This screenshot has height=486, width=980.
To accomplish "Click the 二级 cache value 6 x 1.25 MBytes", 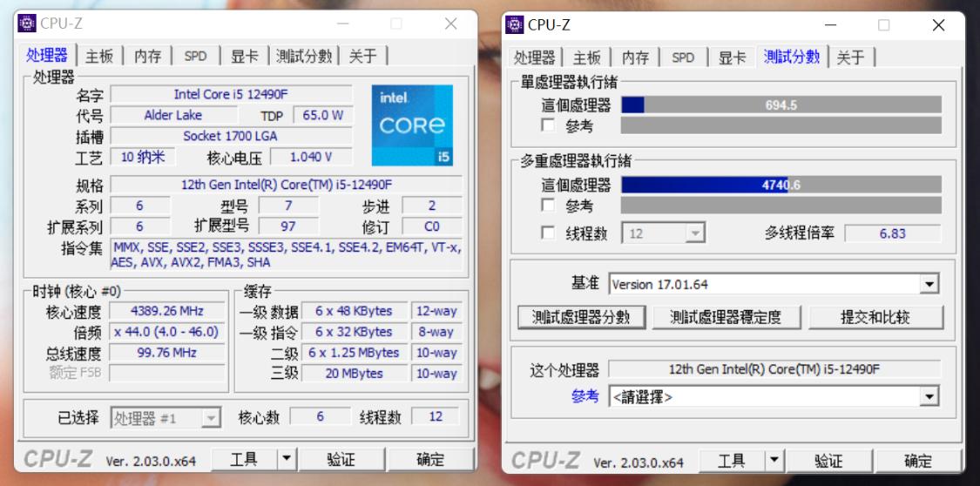I will [354, 353].
